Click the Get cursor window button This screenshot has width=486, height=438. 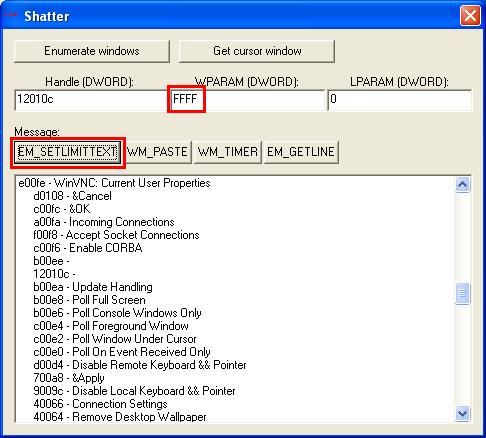pos(257,51)
